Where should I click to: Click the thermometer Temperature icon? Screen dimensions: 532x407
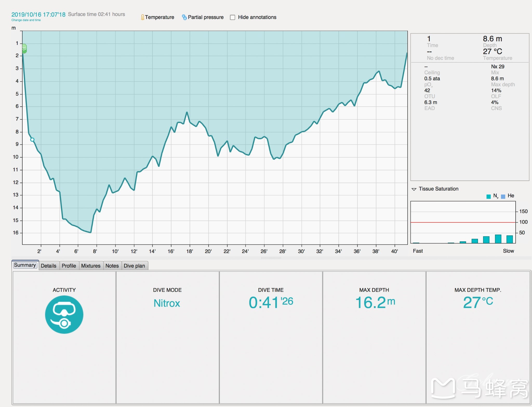pos(142,17)
